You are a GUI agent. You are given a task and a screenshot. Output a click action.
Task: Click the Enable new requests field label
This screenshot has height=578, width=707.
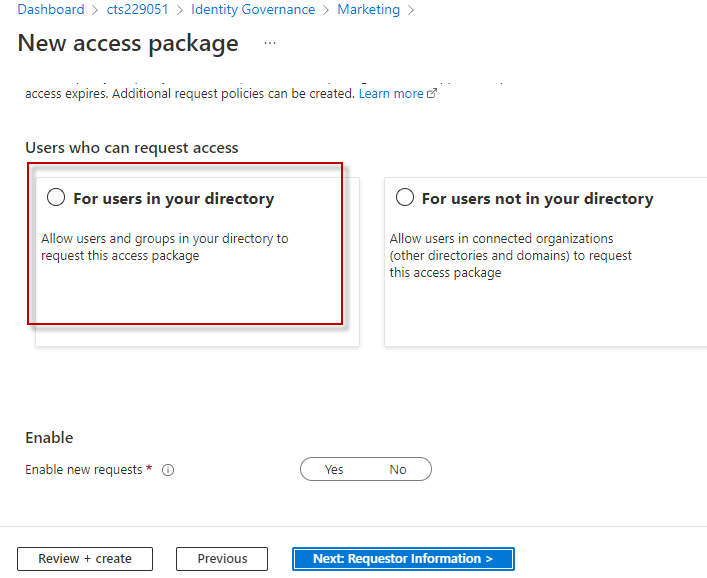click(x=84, y=470)
